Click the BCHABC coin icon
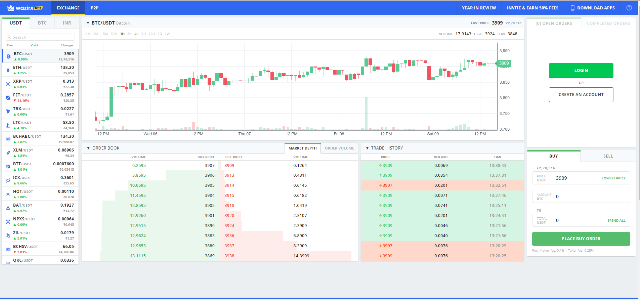 [8, 139]
